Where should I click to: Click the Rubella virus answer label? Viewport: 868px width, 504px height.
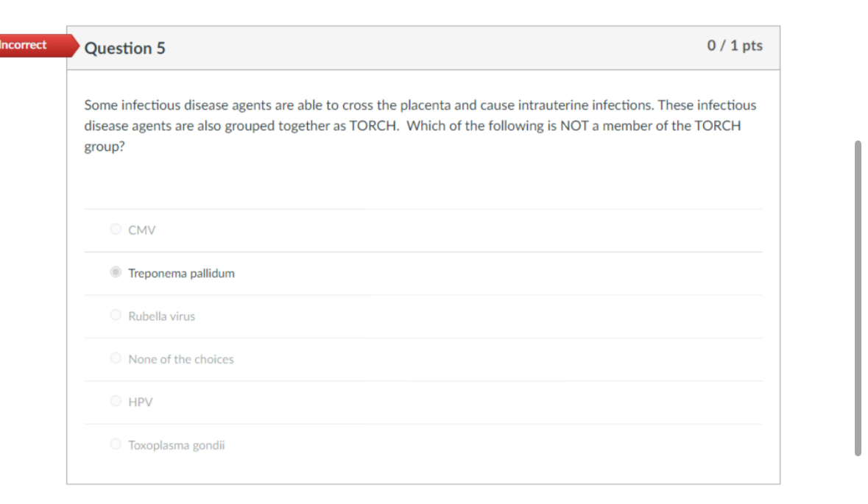tap(162, 316)
